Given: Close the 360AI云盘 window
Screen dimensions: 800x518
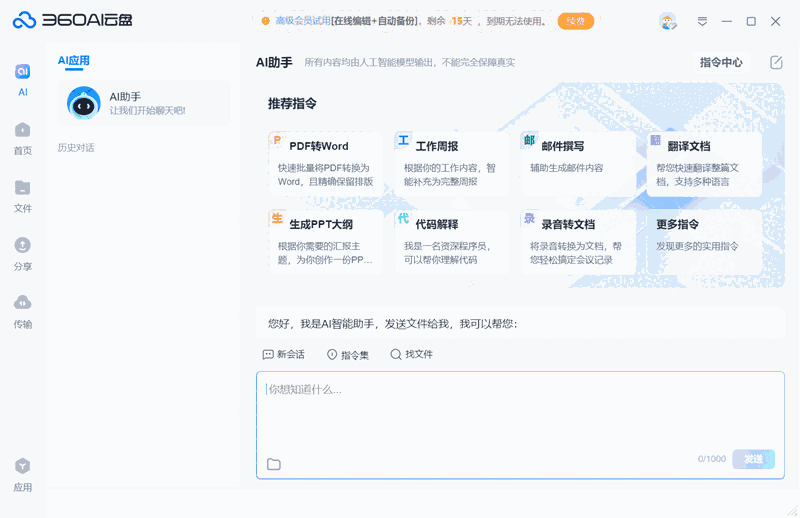Looking at the screenshot, I should click(776, 21).
